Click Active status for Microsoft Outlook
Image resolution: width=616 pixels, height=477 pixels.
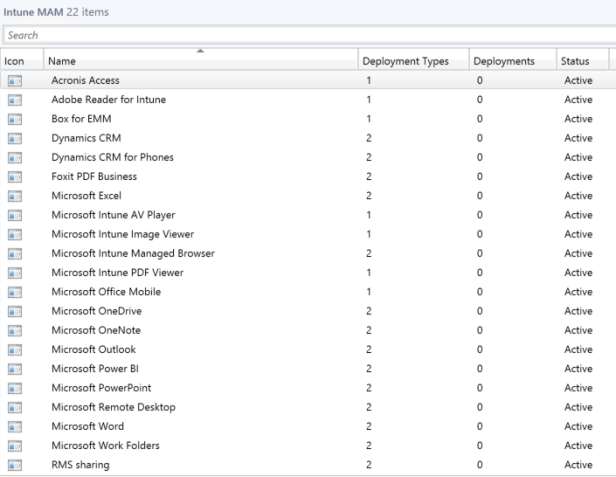click(578, 350)
